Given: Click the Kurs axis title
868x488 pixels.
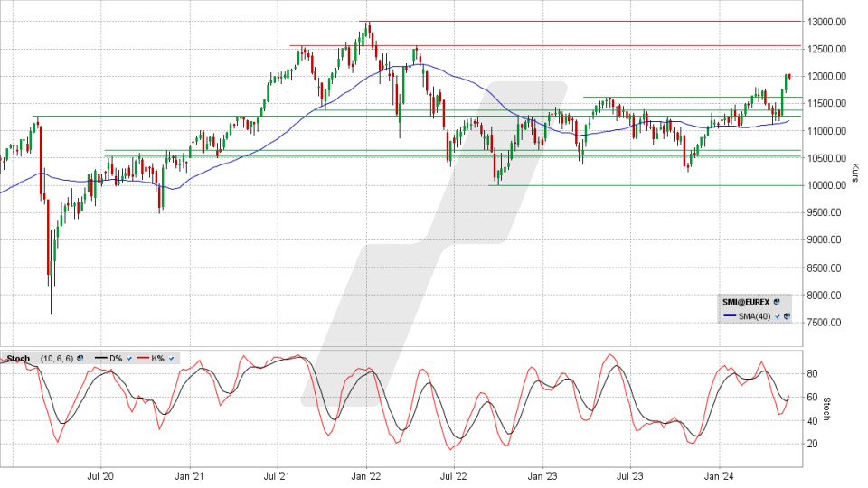Looking at the screenshot, I should tap(856, 173).
